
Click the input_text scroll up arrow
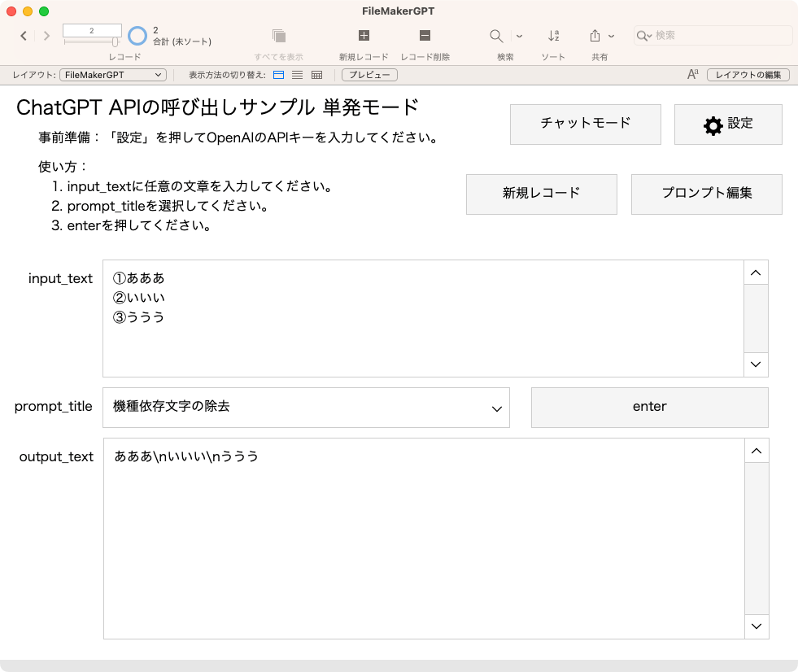[756, 273]
